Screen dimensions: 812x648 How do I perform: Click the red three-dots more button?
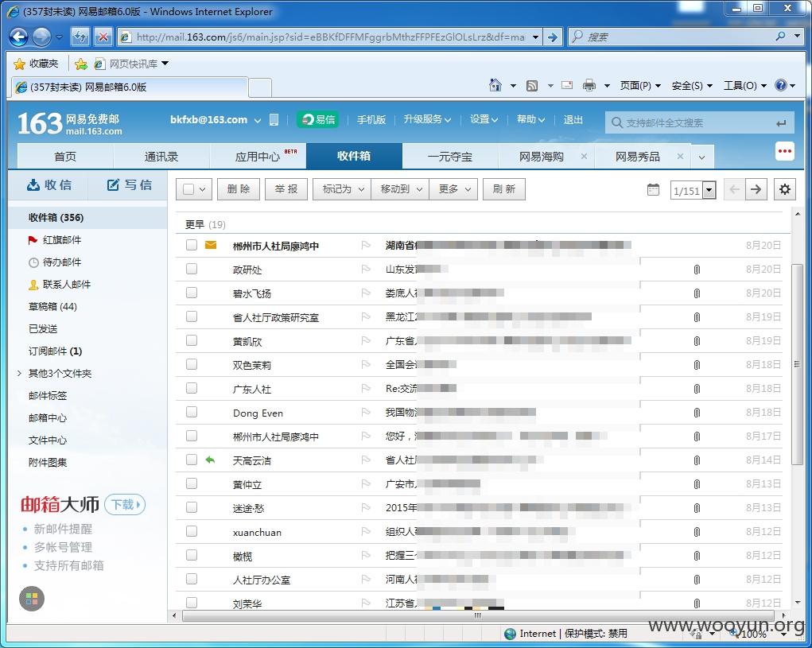click(784, 152)
